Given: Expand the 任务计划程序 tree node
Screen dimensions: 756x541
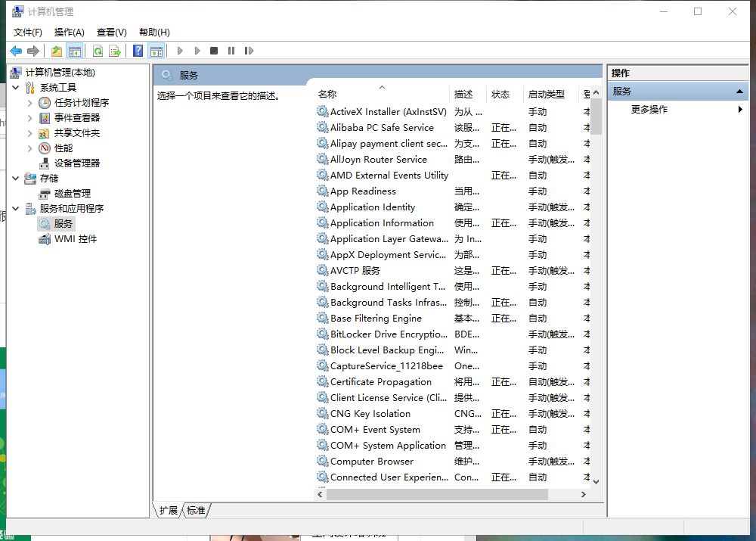Looking at the screenshot, I should coord(30,103).
